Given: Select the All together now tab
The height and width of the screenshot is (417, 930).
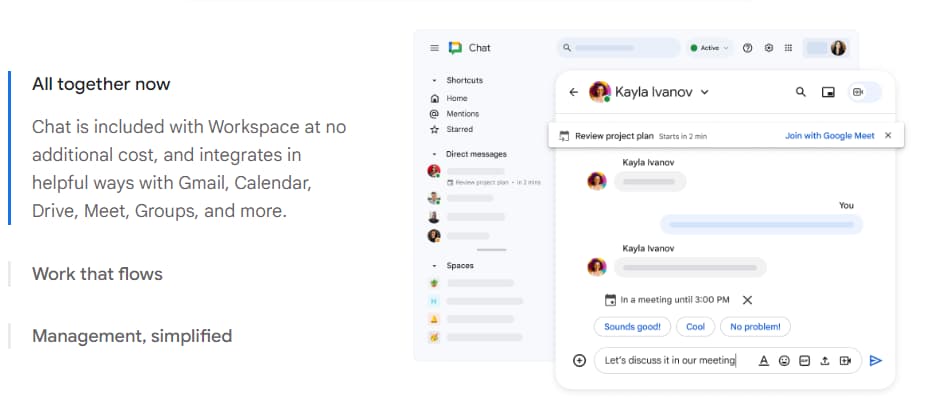Looking at the screenshot, I should 101,84.
